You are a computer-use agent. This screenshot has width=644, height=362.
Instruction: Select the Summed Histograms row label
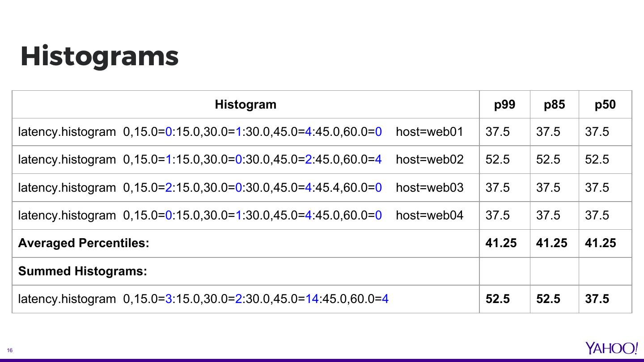(82, 271)
